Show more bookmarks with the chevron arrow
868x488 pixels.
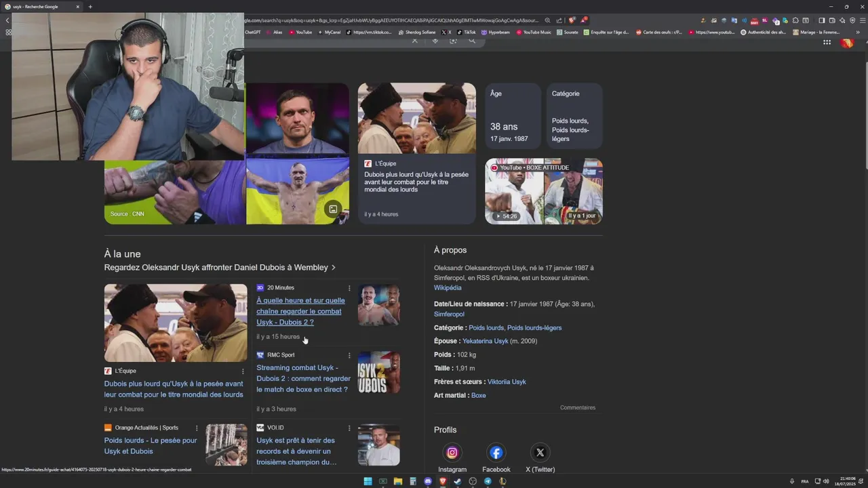point(858,32)
